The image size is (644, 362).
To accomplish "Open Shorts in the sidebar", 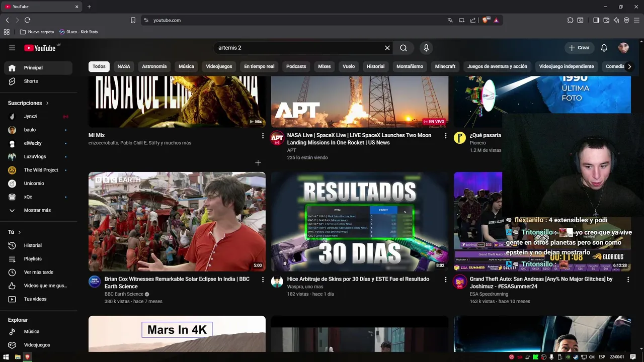I will click(x=38, y=81).
